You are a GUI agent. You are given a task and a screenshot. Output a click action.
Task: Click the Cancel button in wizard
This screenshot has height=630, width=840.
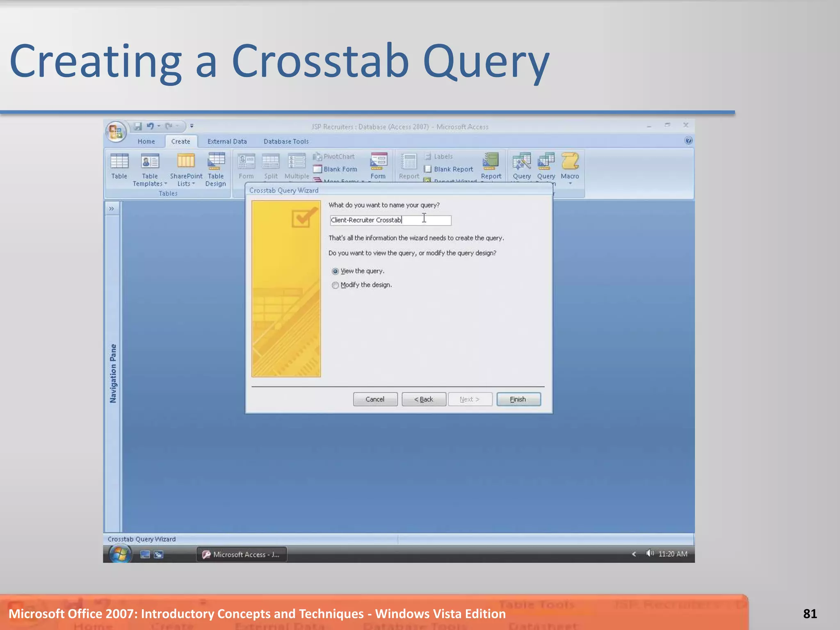[x=375, y=399]
